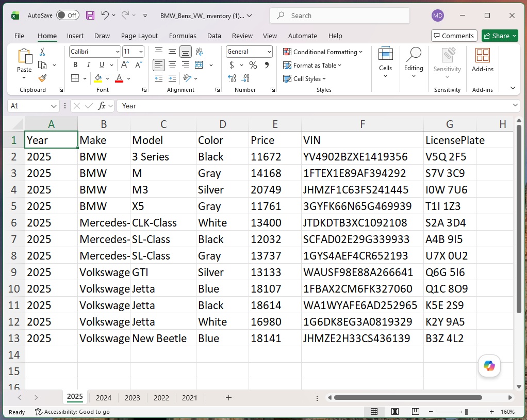The image size is (527, 420).
Task: Apply the fill color bucket
Action: [98, 78]
